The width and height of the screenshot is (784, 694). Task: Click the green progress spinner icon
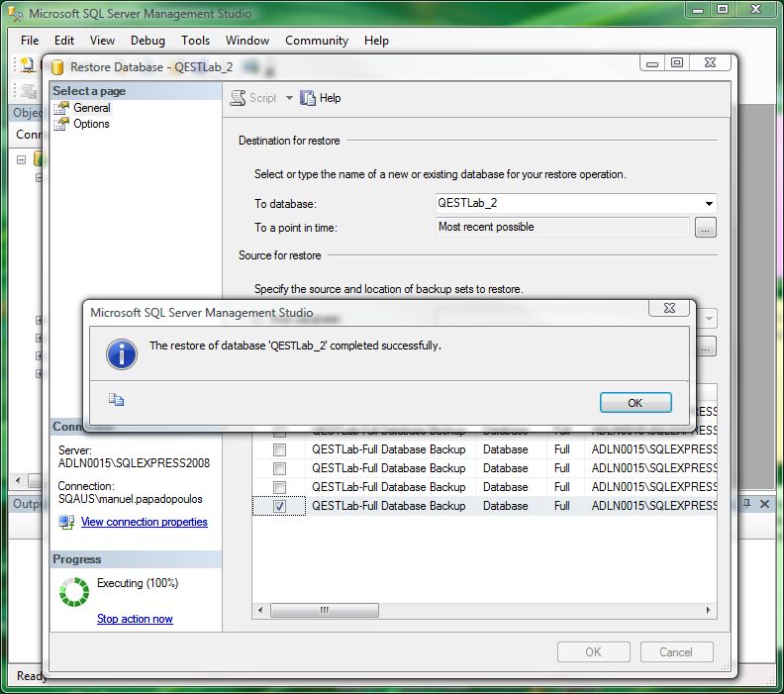pyautogui.click(x=74, y=591)
